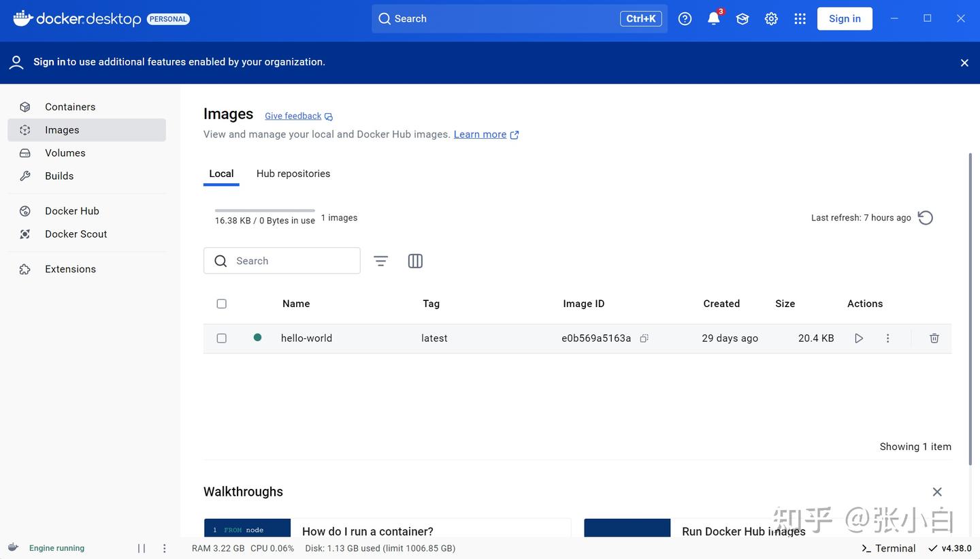The height and width of the screenshot is (559, 980).
Task: Click the latest tag cell
Action: (x=434, y=338)
